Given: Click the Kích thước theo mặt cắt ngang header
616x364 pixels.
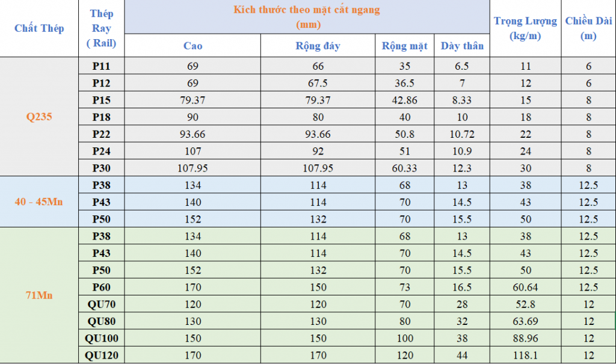Looking at the screenshot, I should coord(307,17).
